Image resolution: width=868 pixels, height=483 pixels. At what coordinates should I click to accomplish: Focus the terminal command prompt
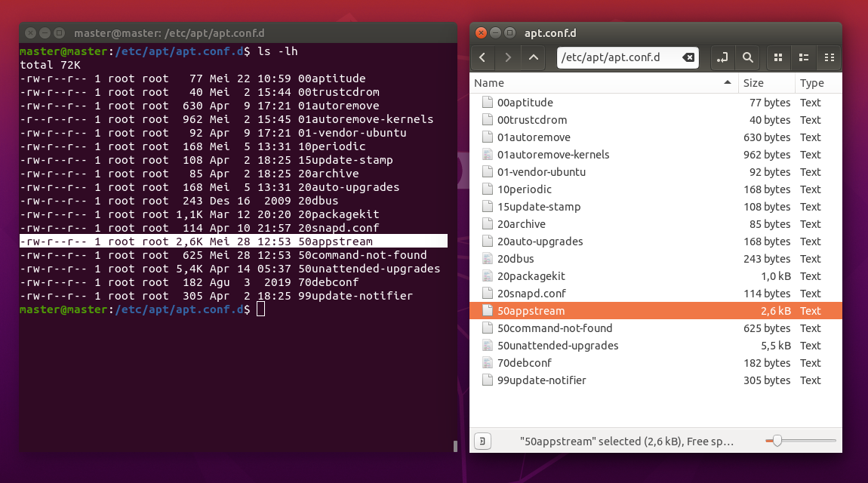[260, 309]
